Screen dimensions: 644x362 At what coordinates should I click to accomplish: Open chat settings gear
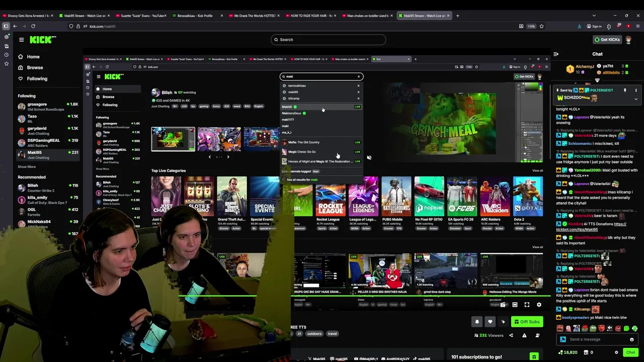[x=616, y=352]
